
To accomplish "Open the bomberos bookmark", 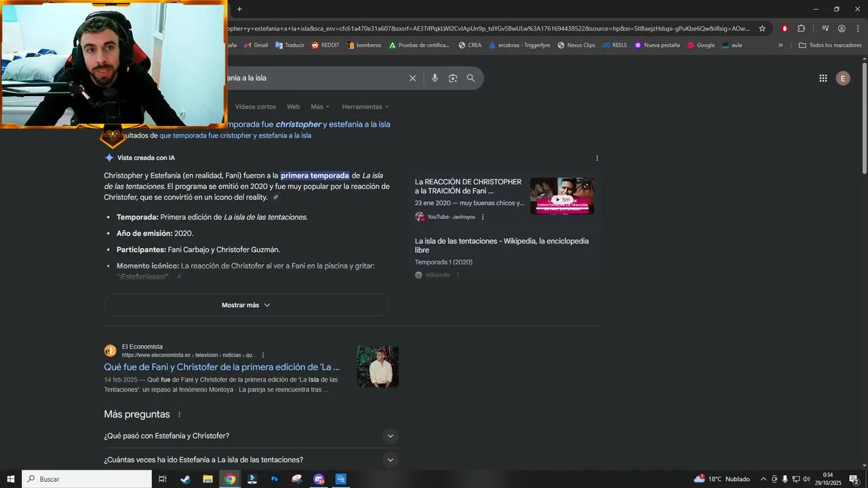I will point(364,45).
